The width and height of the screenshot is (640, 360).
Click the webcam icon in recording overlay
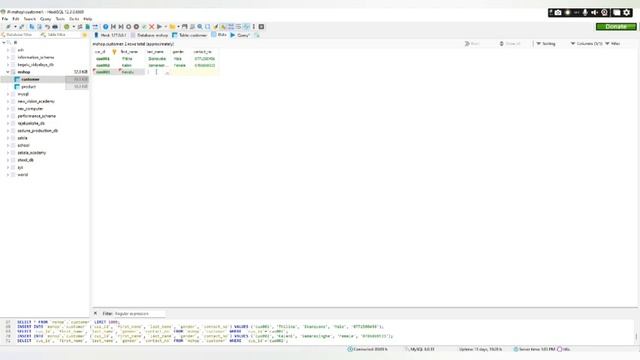(604, 13)
